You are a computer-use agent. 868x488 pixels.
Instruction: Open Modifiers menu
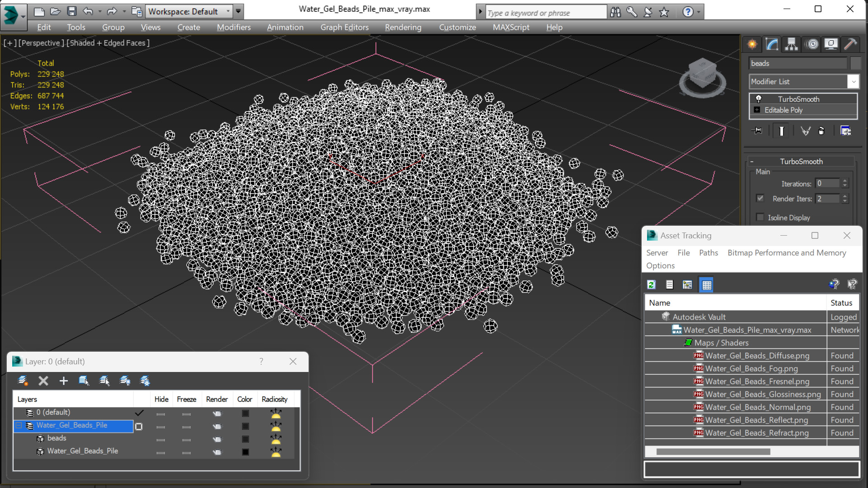[234, 27]
